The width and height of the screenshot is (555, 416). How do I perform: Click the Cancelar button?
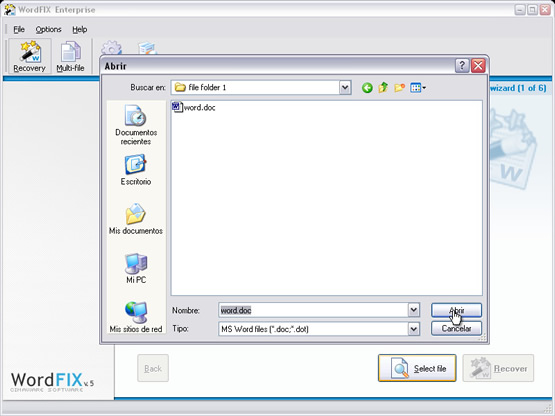(456, 329)
